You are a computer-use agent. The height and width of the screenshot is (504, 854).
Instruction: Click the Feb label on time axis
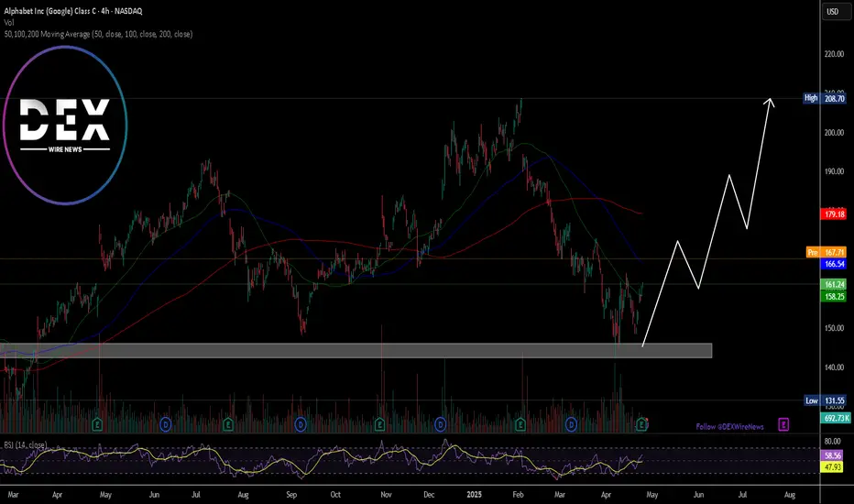(518, 495)
